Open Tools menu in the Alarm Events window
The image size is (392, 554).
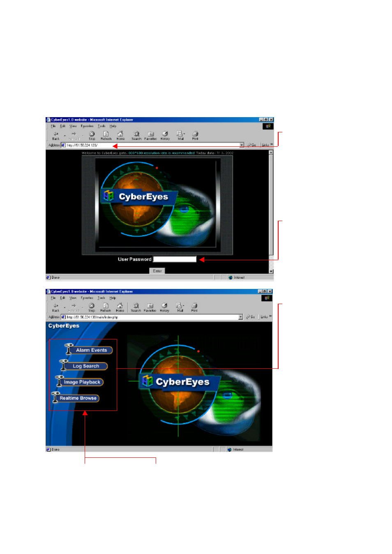tap(101, 298)
